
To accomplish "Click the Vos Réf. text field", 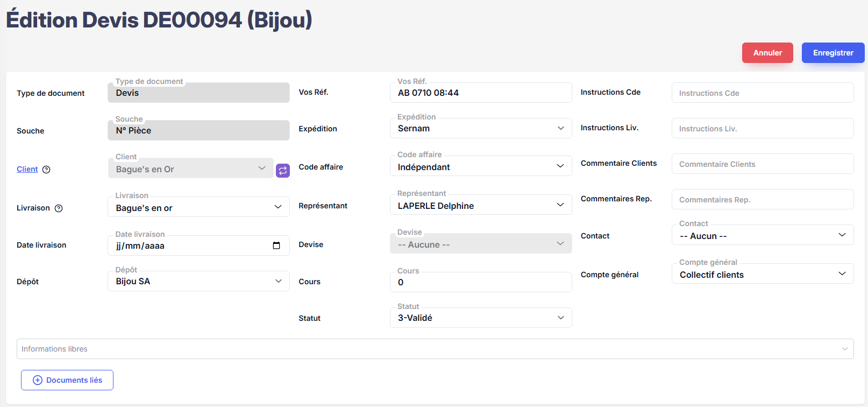I will click(480, 93).
